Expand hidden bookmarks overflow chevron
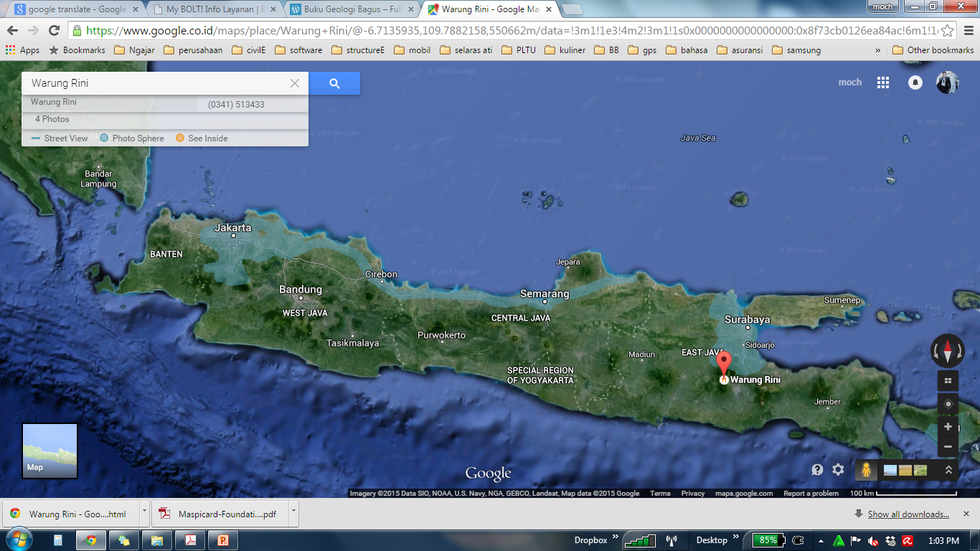The width and height of the screenshot is (980, 551). pos(878,50)
